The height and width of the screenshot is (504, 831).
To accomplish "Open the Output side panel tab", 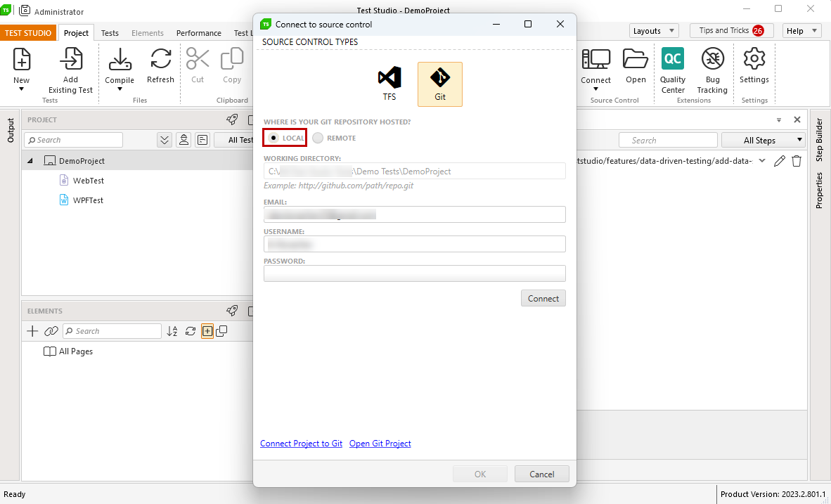I will tap(10, 130).
